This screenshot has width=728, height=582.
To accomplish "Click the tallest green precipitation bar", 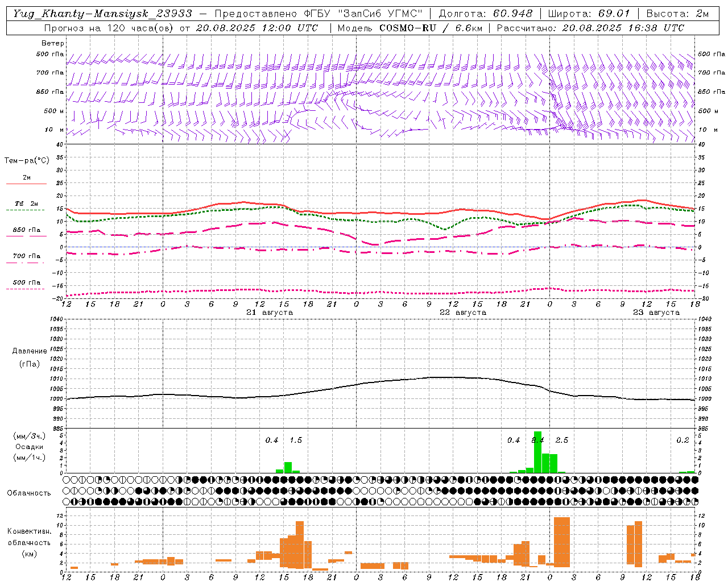I will coord(537,452).
